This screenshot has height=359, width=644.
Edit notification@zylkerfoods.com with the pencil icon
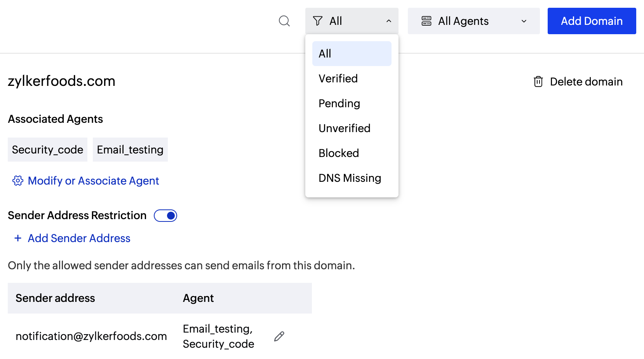click(x=279, y=336)
